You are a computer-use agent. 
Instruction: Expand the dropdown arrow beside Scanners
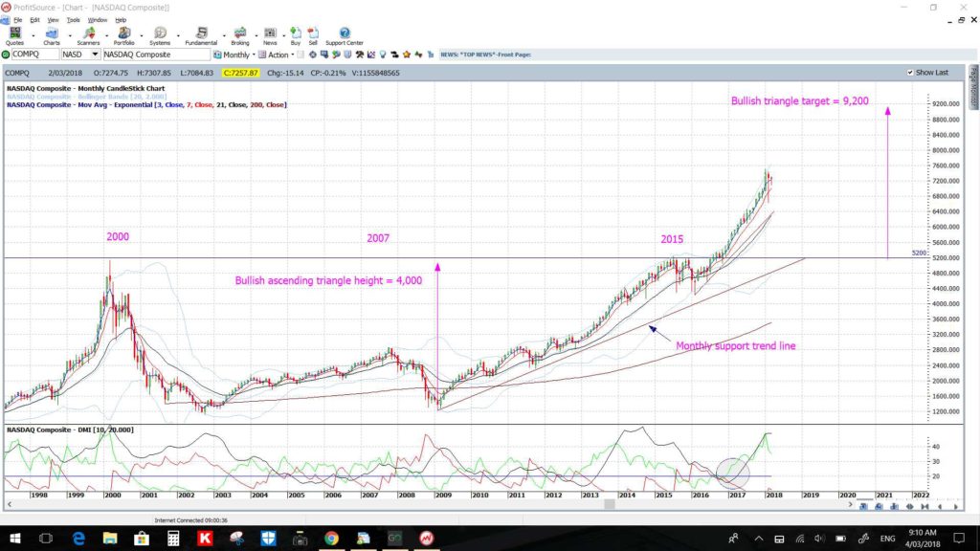tap(105, 35)
